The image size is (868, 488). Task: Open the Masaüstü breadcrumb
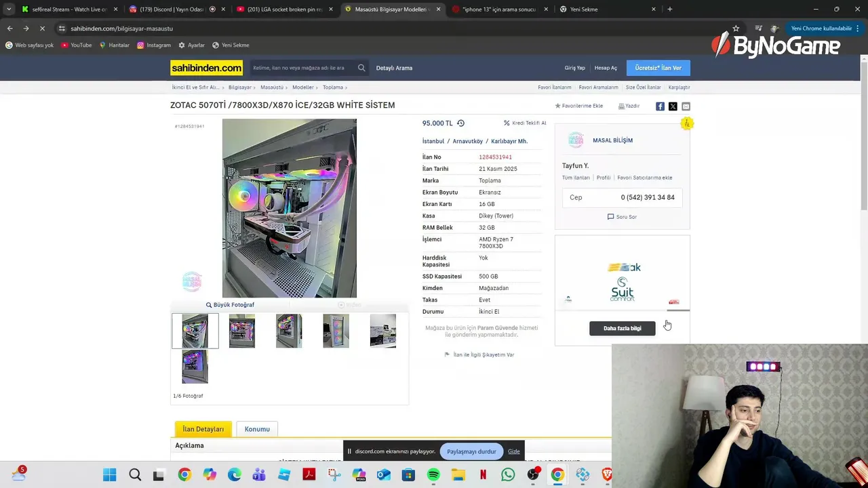272,87
